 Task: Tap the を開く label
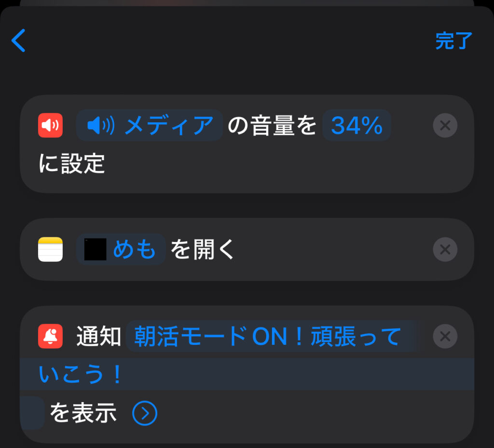203,249
